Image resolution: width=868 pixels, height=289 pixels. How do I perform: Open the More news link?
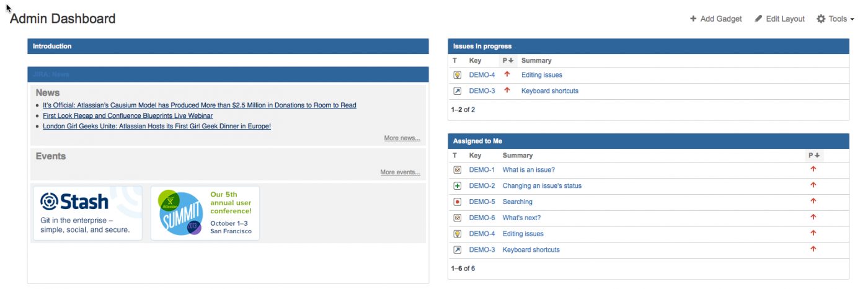(402, 138)
